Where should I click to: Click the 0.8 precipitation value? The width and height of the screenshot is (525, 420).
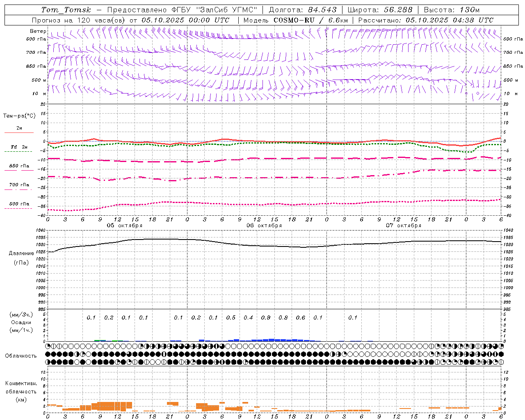click(x=283, y=317)
